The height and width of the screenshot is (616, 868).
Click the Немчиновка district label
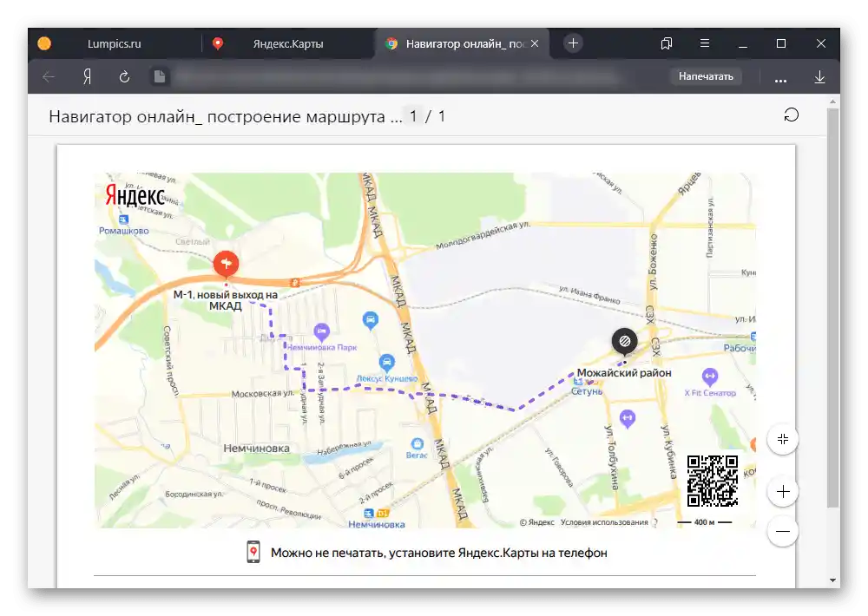[256, 449]
